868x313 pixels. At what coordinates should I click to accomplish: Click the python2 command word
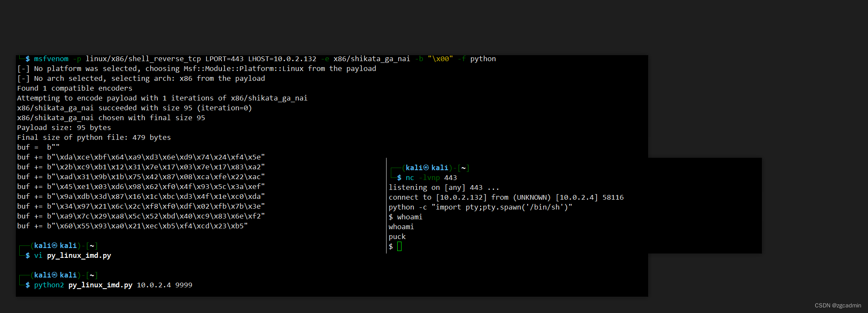[x=49, y=285]
